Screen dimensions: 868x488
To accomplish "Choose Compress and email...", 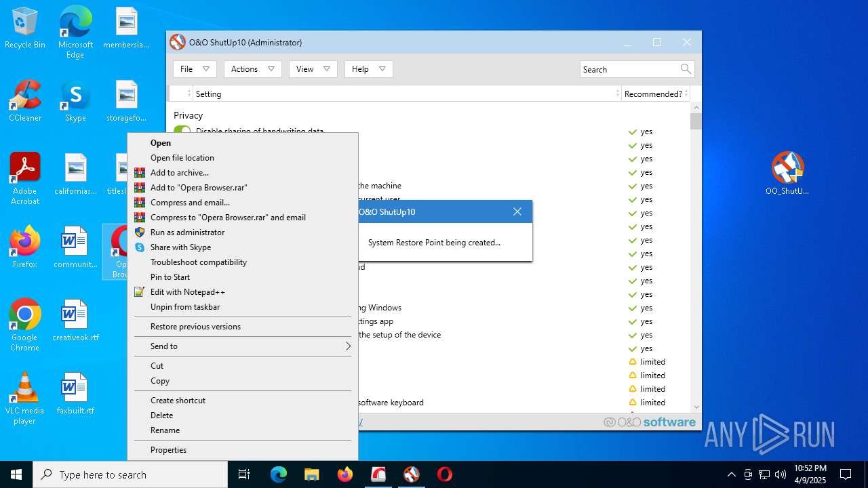I will [243, 203].
